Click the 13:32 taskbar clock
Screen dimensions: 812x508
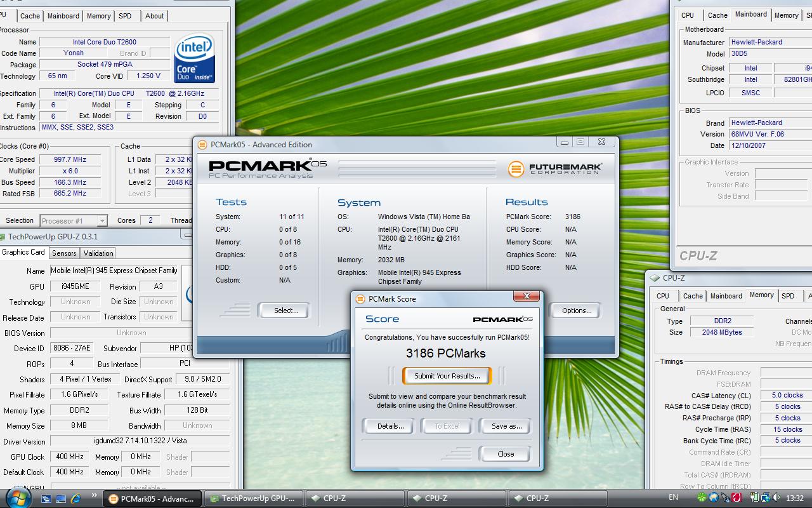tap(795, 498)
